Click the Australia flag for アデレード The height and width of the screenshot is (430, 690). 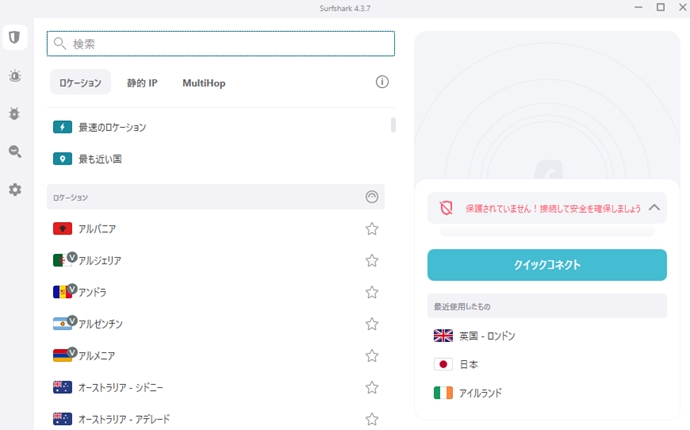tap(62, 419)
